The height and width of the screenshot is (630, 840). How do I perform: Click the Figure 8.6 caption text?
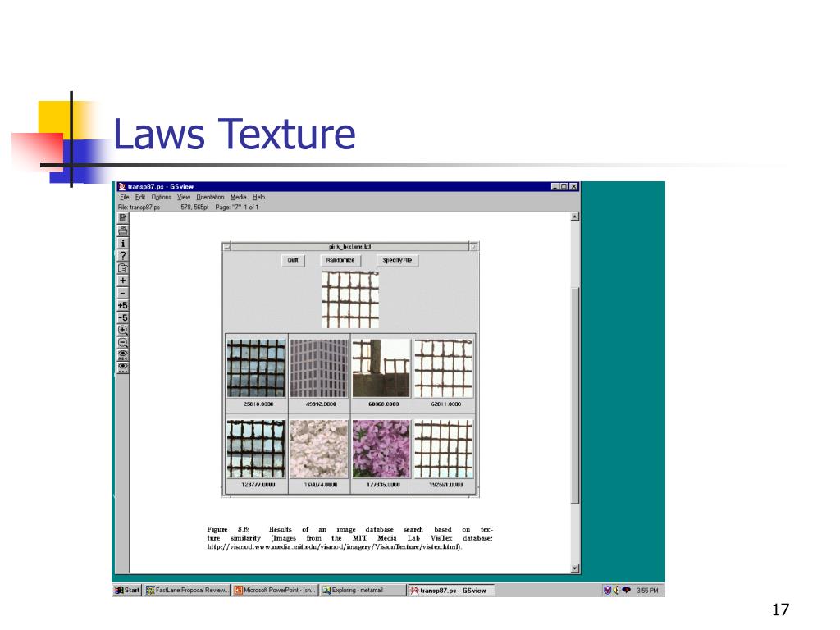tap(349, 538)
